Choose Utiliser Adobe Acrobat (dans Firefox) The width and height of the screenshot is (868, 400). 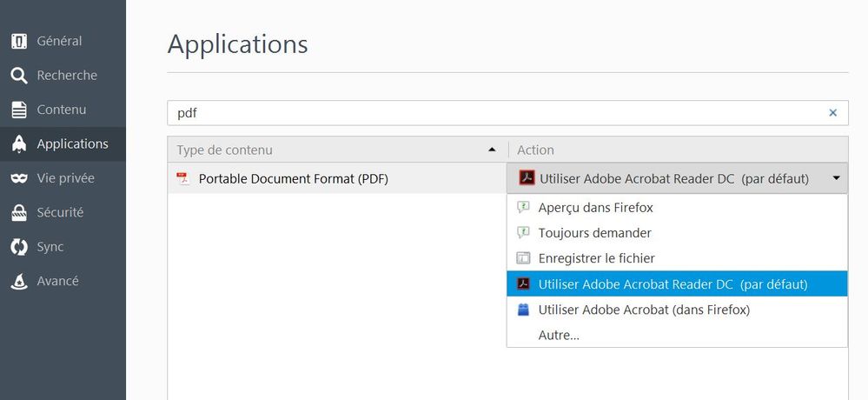point(677,310)
